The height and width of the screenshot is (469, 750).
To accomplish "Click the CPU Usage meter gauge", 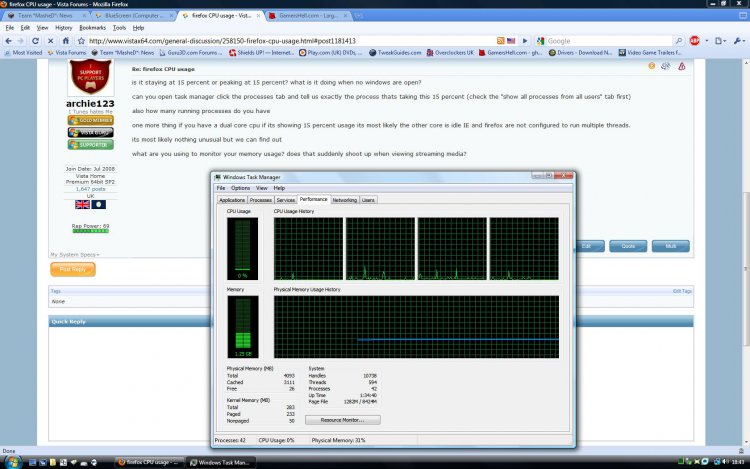I will coord(243,249).
